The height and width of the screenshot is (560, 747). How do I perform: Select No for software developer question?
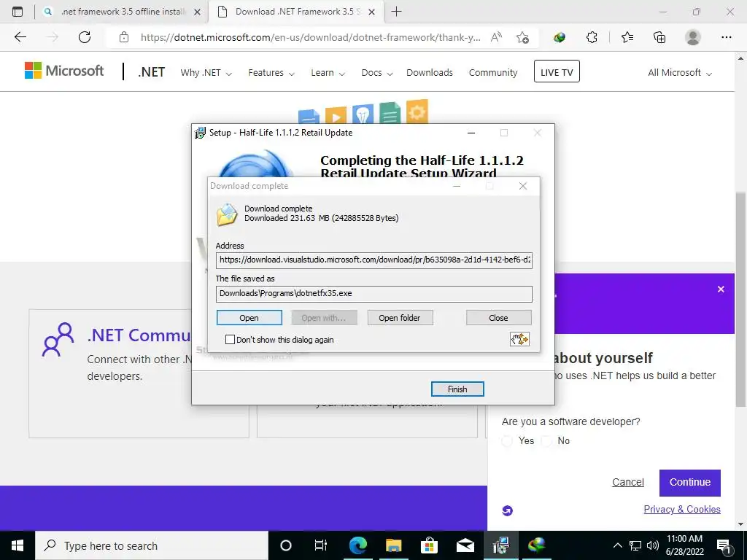coord(547,441)
